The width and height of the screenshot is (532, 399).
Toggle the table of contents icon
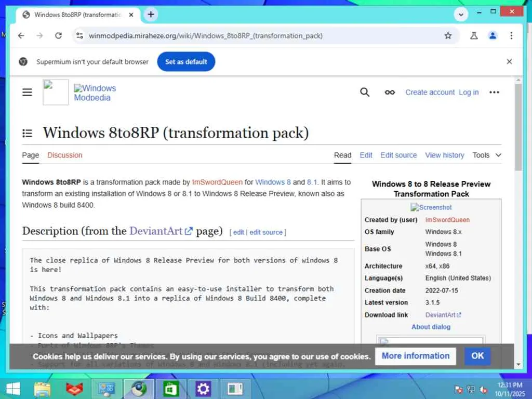click(27, 133)
